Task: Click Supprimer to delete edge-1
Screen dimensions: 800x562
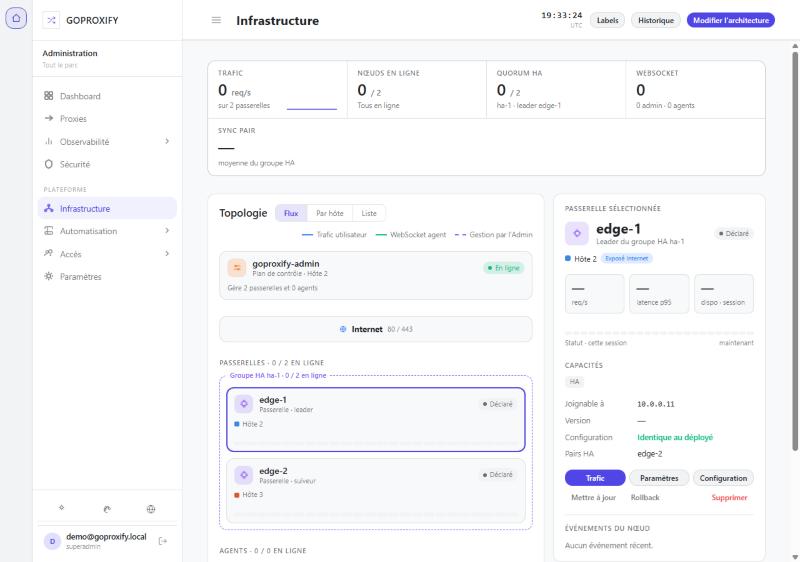Action: tap(729, 497)
